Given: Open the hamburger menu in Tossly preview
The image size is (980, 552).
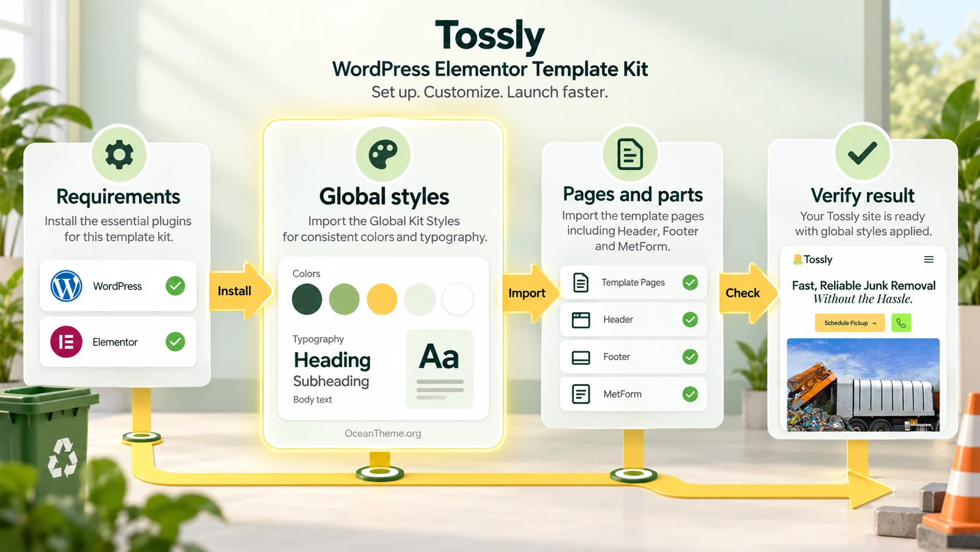Looking at the screenshot, I should [929, 259].
